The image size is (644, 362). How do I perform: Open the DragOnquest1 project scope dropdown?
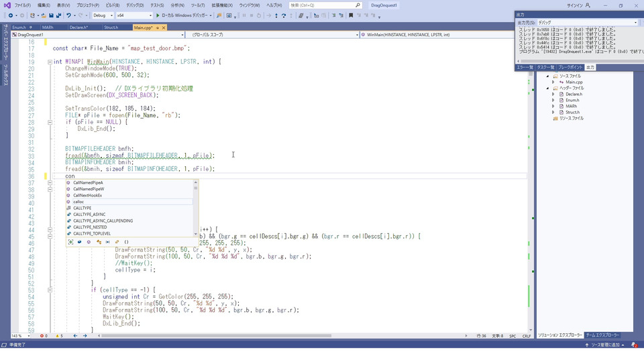[98, 35]
